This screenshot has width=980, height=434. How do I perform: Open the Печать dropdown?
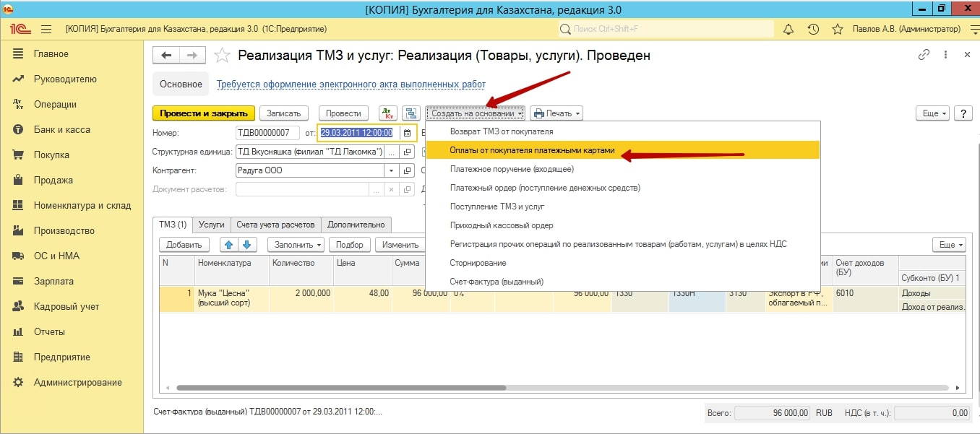coord(556,113)
